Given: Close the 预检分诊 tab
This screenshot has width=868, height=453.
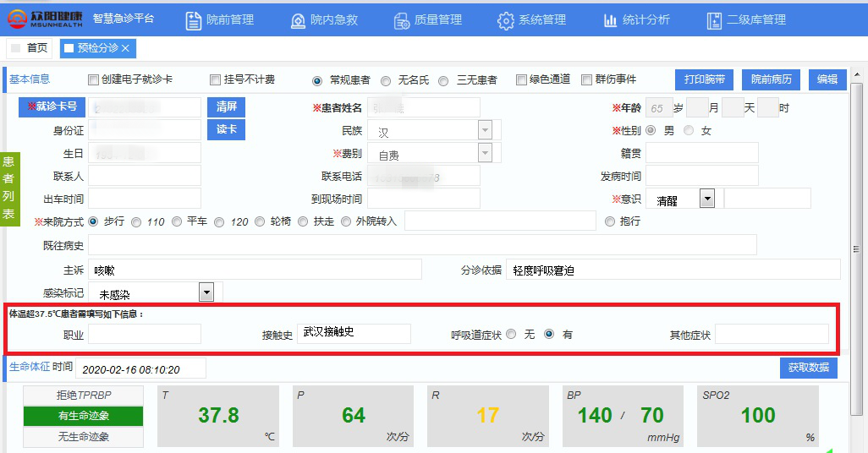Looking at the screenshot, I should point(126,48).
